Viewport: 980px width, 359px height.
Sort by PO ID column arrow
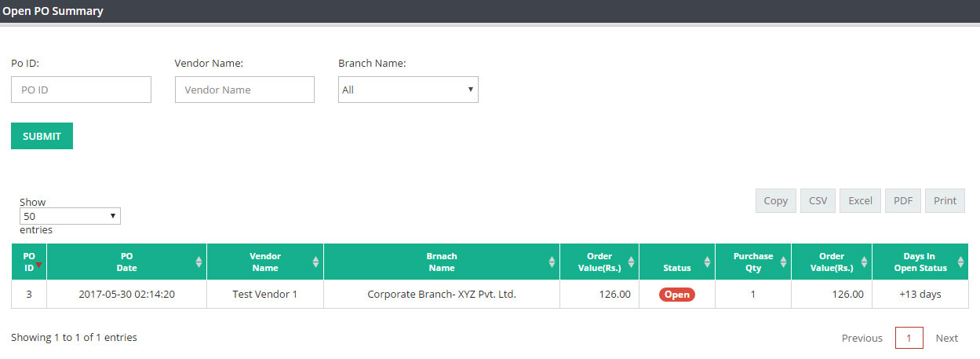[x=39, y=266]
